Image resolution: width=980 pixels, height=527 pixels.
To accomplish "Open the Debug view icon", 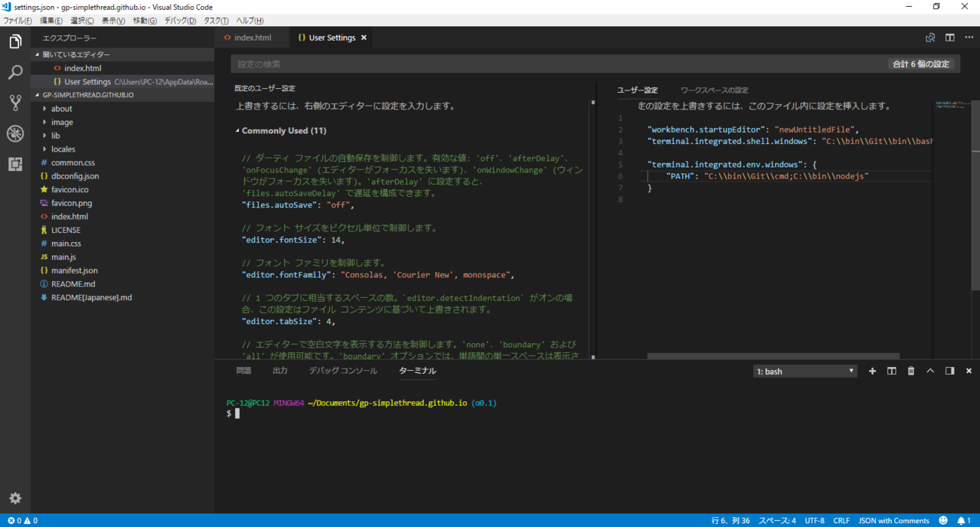I will [15, 134].
